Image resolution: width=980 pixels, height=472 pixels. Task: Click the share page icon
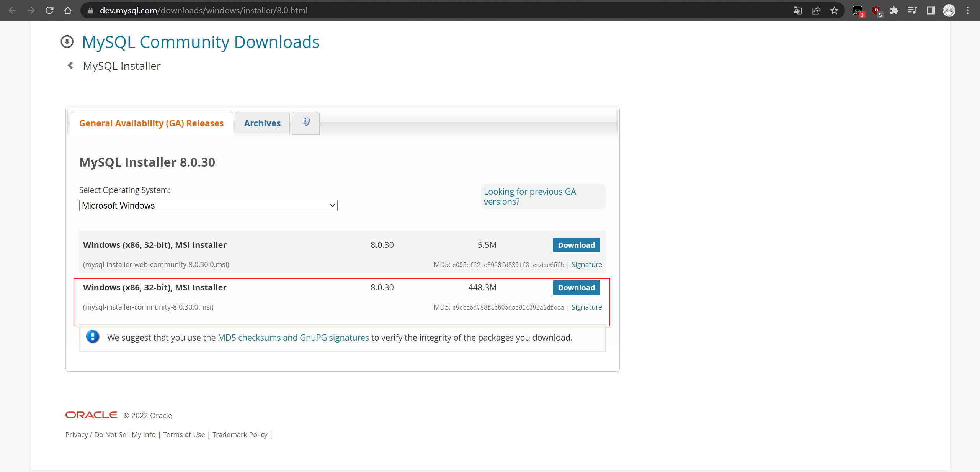(816, 10)
